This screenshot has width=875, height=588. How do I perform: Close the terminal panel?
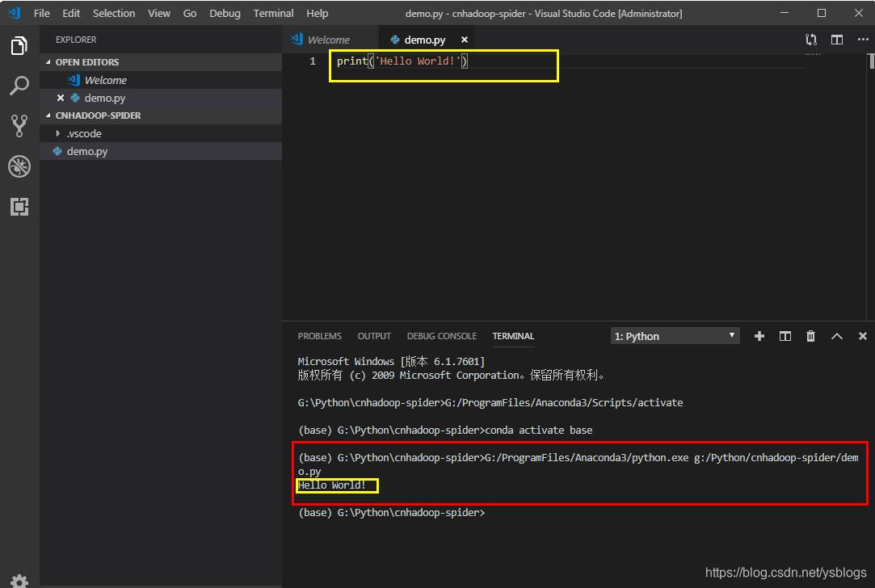pos(862,336)
